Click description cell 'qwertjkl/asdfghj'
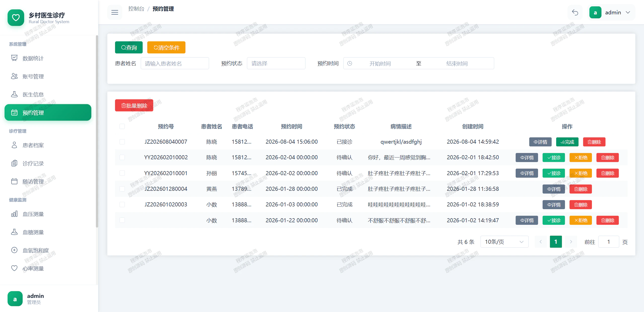This screenshot has height=312, width=644. (x=401, y=142)
